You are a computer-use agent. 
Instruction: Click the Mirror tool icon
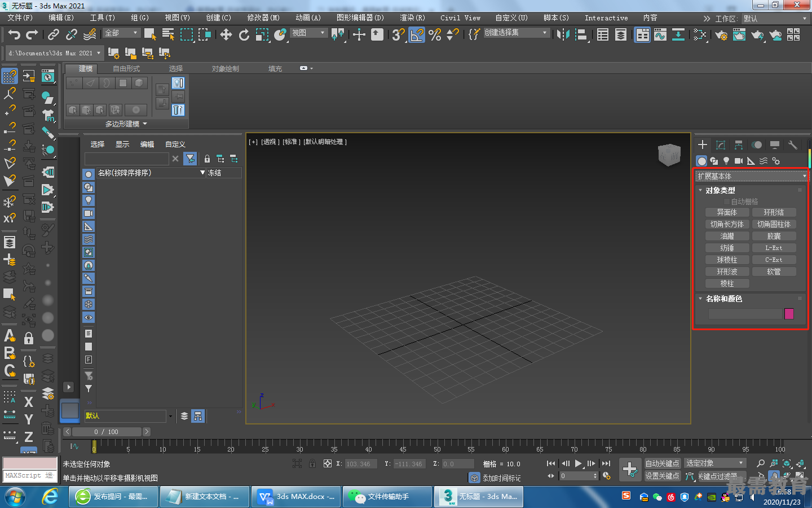pyautogui.click(x=563, y=35)
